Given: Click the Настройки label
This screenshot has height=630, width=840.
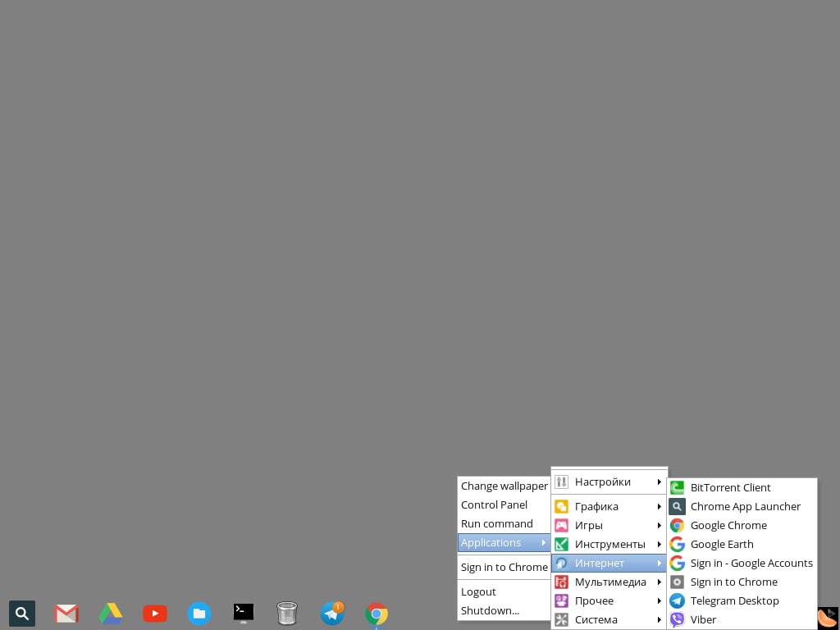Looking at the screenshot, I should pyautogui.click(x=603, y=482).
